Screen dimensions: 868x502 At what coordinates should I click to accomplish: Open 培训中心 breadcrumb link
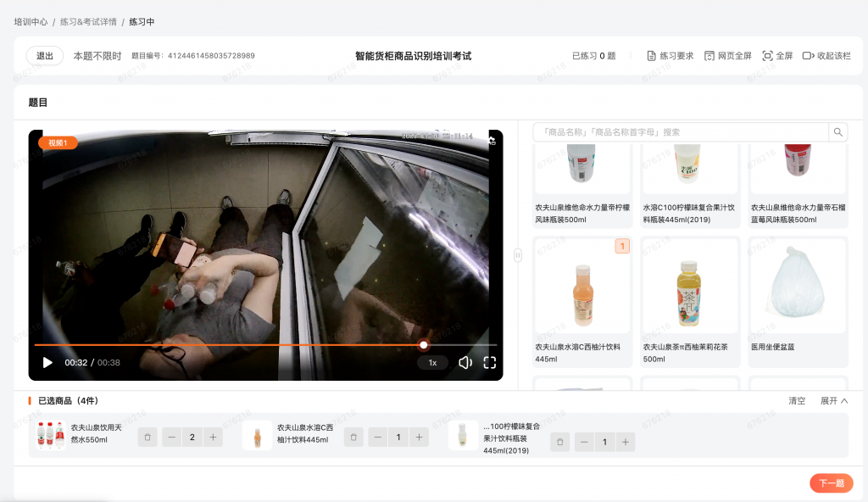click(31, 21)
